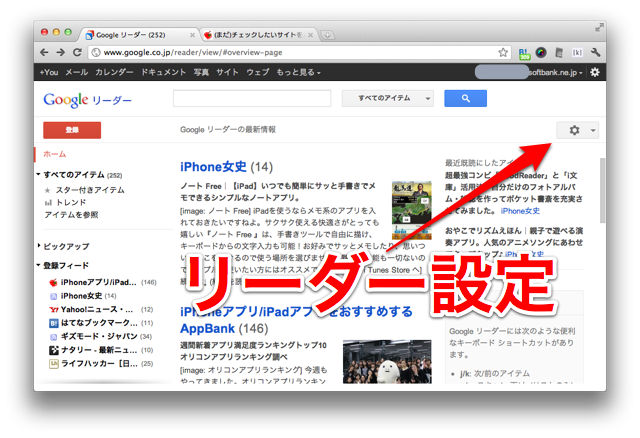Click the Hatena B! feed icon
The width and height of the screenshot is (640, 438).
[53, 323]
